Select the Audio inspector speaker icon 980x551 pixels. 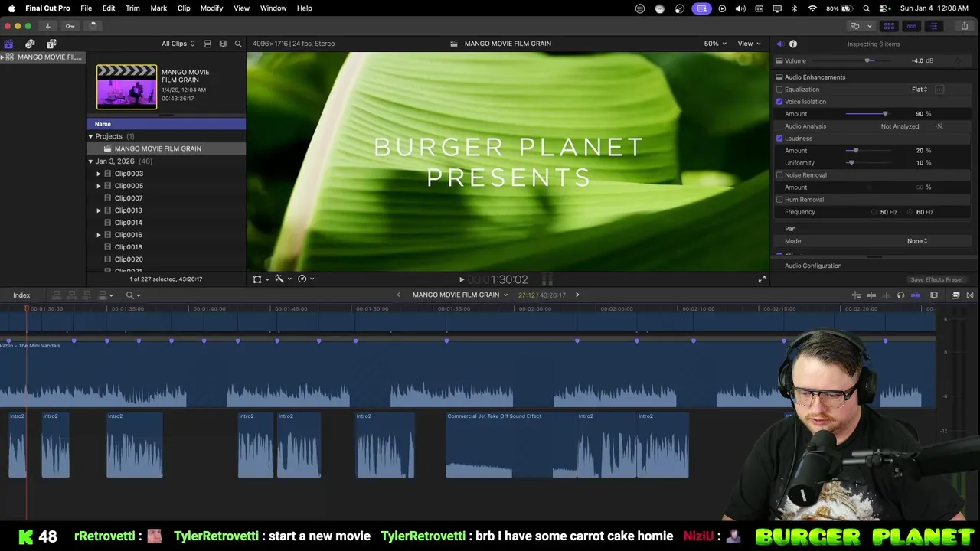(779, 44)
